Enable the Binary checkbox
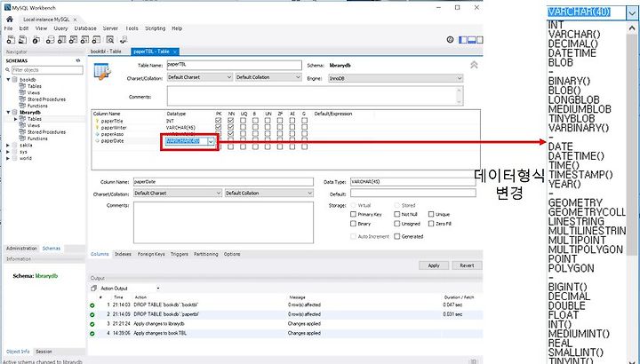 click(354, 224)
